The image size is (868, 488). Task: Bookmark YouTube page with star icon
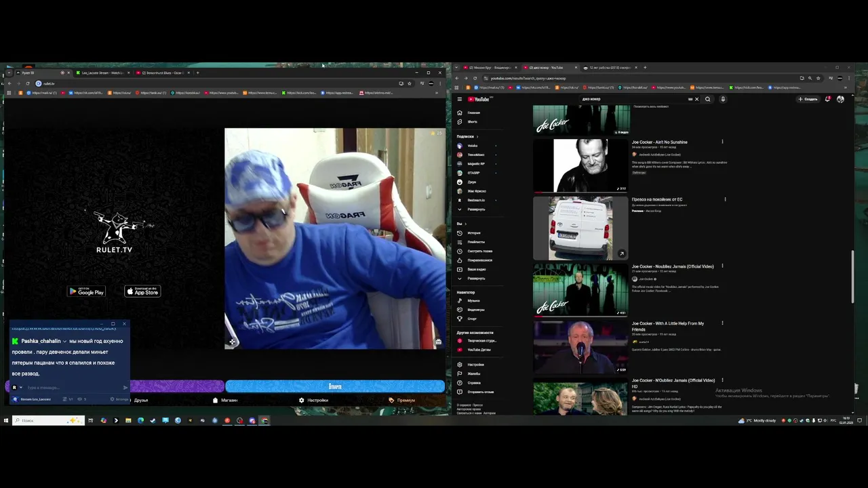[818, 78]
